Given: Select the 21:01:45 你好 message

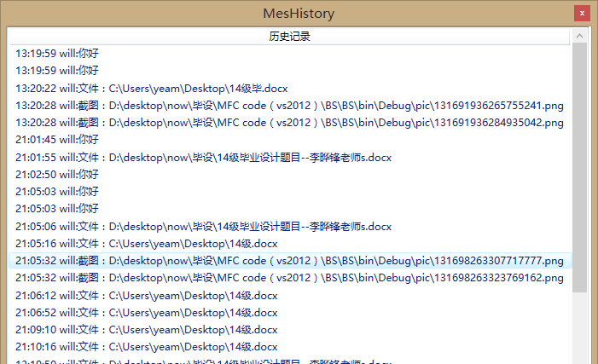Looking at the screenshot, I should (x=57, y=140).
